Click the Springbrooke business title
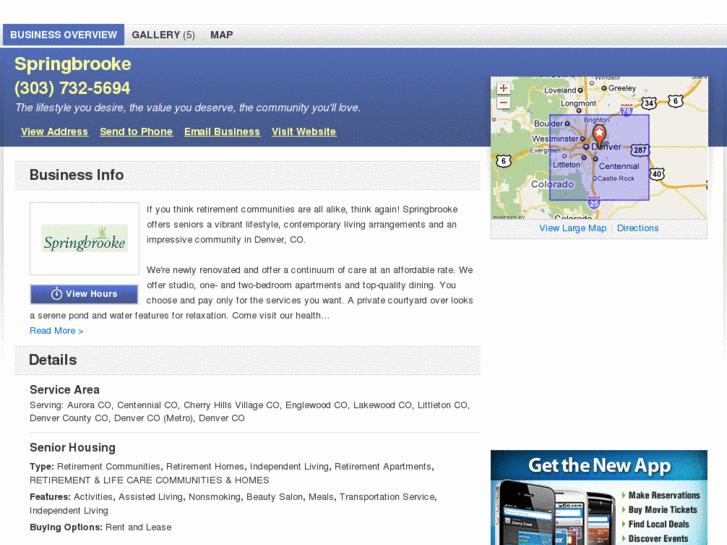Viewport: 727px width, 545px height. [x=73, y=64]
